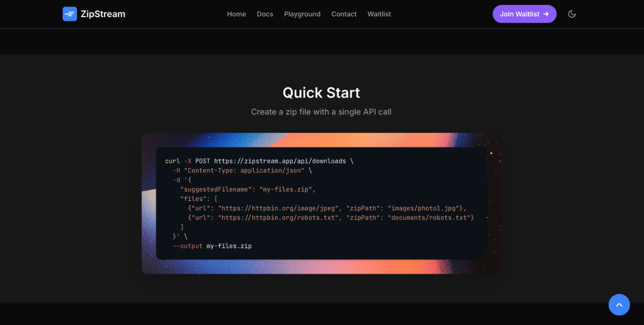Open the Contact page

(344, 14)
